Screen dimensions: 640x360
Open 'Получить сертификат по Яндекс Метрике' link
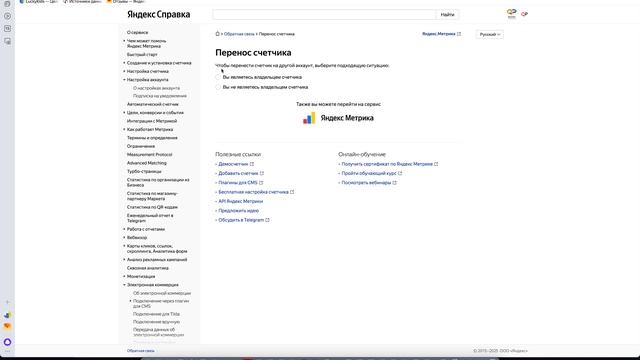pyautogui.click(x=387, y=164)
